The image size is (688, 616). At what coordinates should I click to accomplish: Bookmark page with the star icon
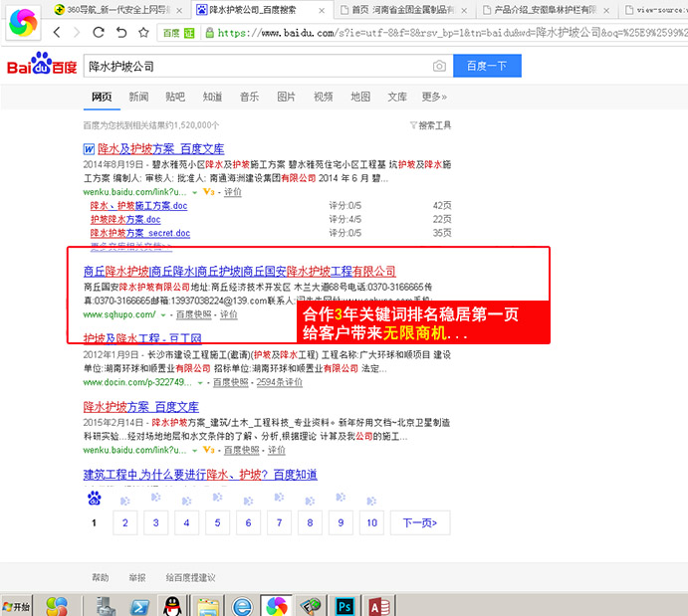[143, 32]
